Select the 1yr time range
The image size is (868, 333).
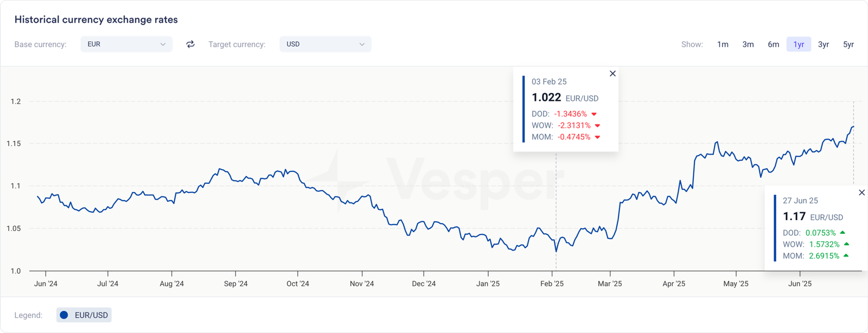[x=799, y=44]
